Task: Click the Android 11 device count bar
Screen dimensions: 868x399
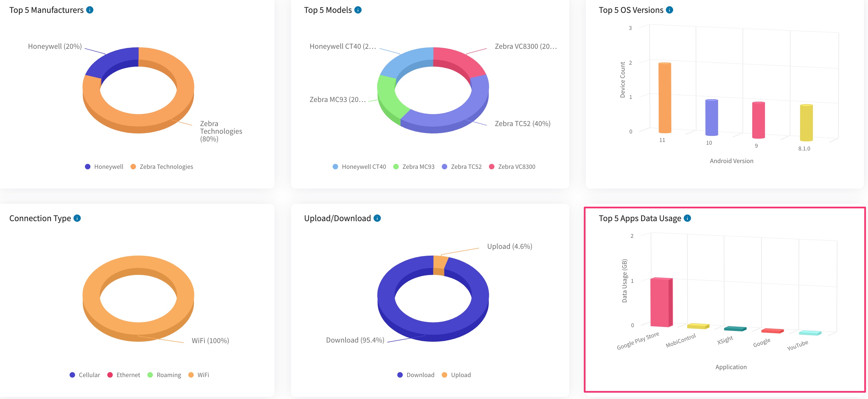Action: tap(664, 98)
